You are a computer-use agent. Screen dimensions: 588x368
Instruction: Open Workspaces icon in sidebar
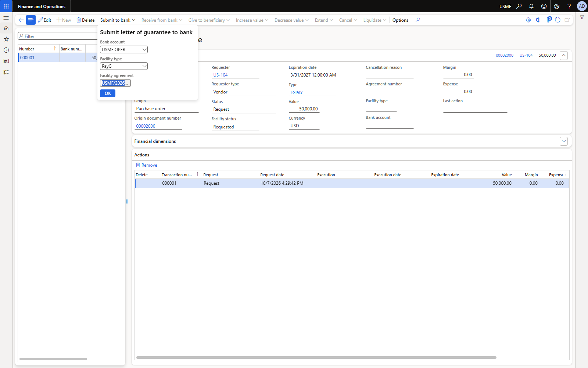pyautogui.click(x=6, y=61)
